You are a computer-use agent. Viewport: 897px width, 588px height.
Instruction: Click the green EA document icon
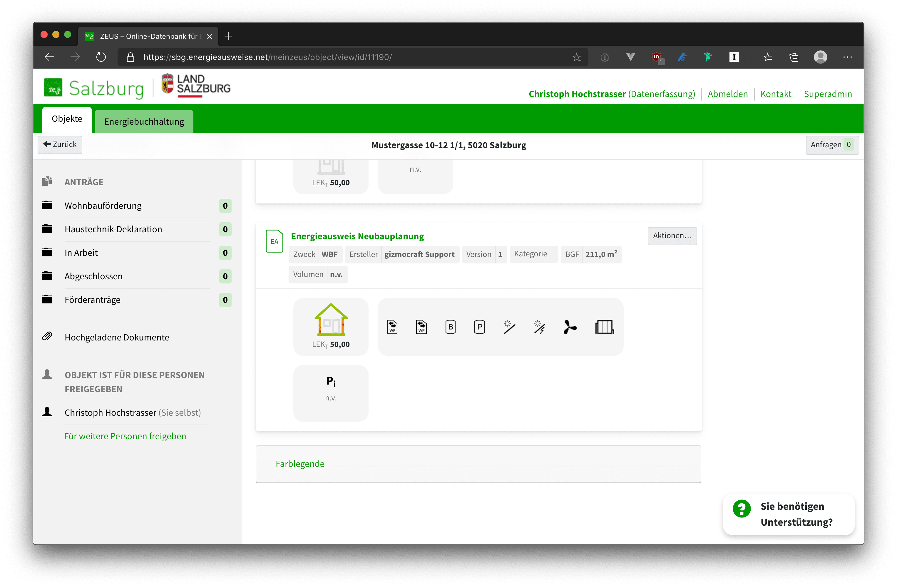tap(275, 241)
